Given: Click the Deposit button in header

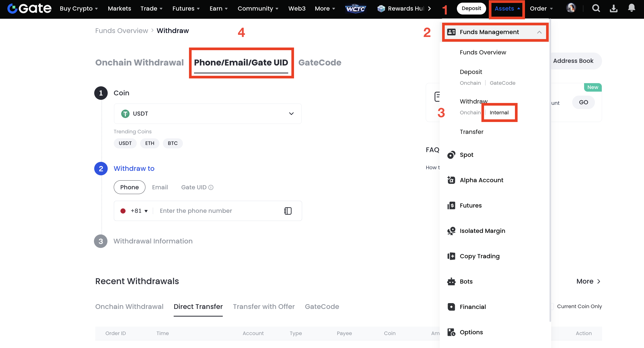Looking at the screenshot, I should pyautogui.click(x=471, y=8).
